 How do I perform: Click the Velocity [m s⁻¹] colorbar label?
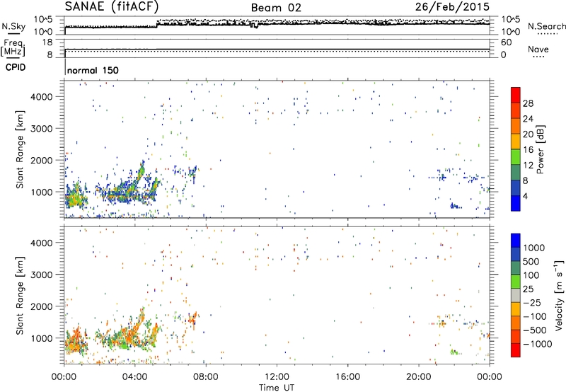(559, 296)
